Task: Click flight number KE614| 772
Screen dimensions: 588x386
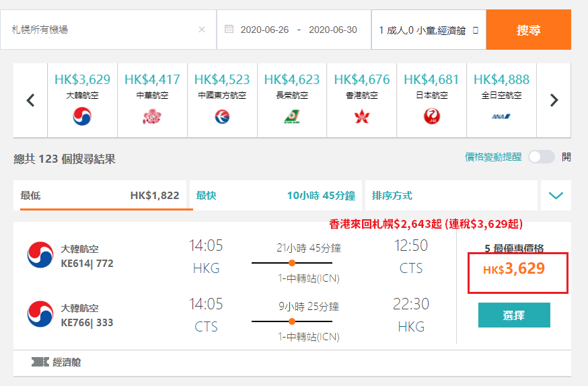Action: (x=87, y=264)
